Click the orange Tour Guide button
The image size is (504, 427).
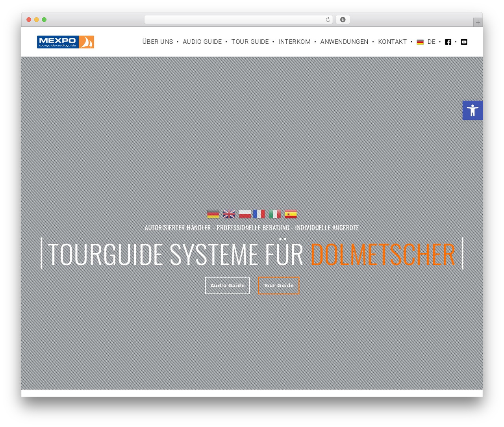(x=279, y=286)
